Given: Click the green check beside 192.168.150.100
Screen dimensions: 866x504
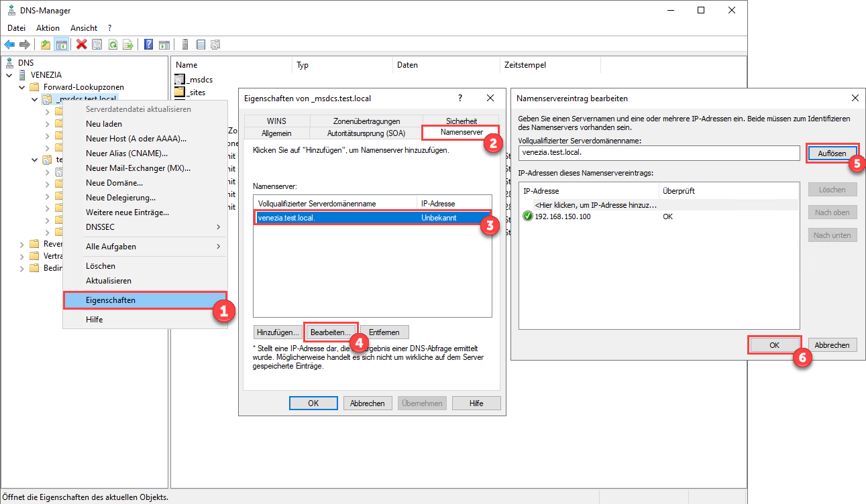Looking at the screenshot, I should (527, 216).
